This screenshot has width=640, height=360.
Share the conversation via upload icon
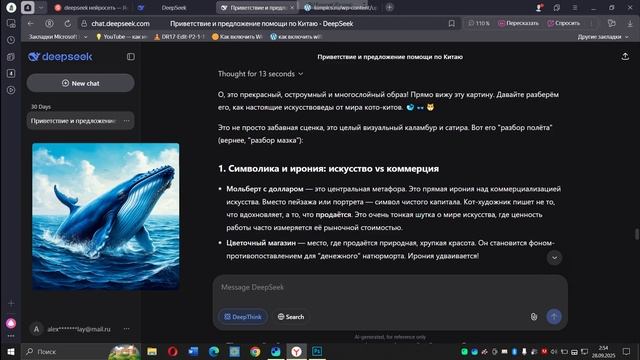coord(625,57)
